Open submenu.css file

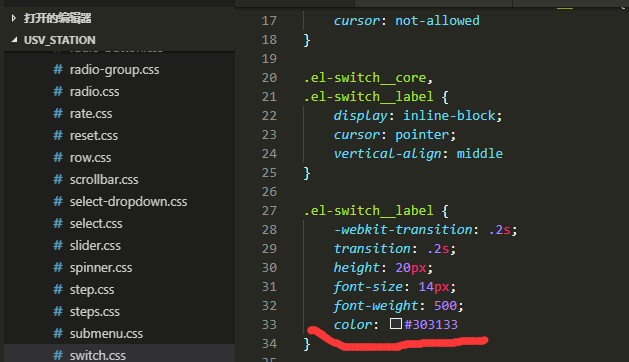click(106, 334)
